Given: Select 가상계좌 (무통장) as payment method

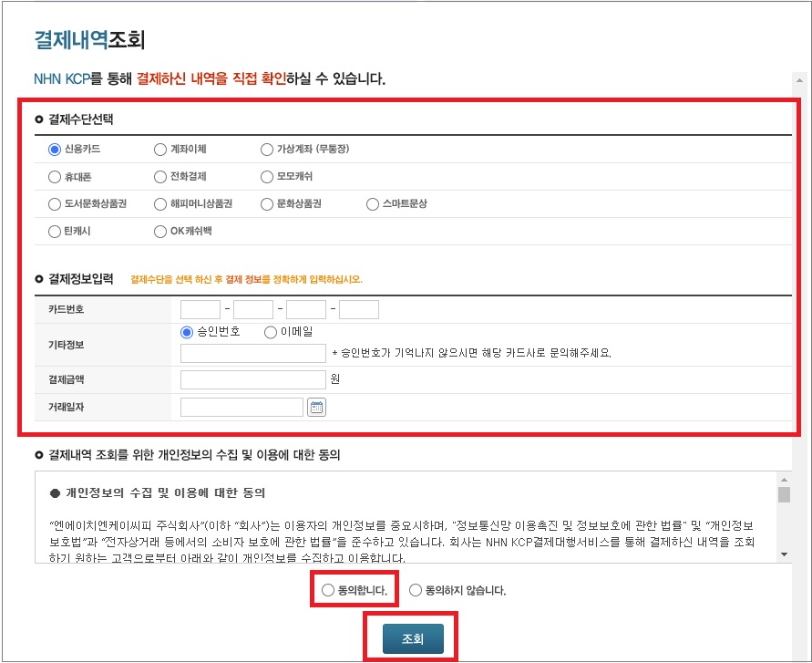Looking at the screenshot, I should click(265, 149).
